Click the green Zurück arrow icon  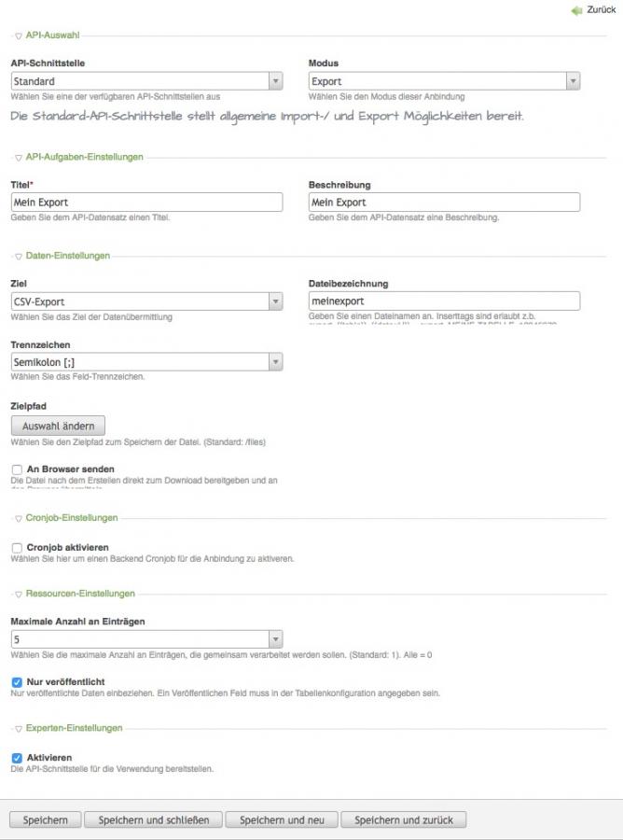[x=576, y=10]
